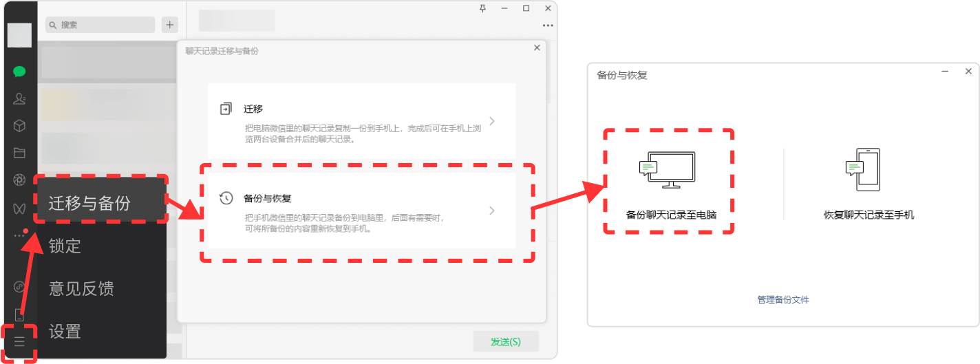
Task: Open the Channels butterfly icon in sidebar
Action: point(19,208)
